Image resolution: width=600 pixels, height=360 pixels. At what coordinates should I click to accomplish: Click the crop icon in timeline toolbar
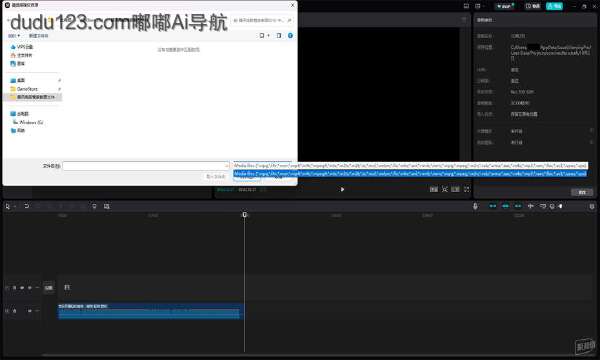click(107, 206)
